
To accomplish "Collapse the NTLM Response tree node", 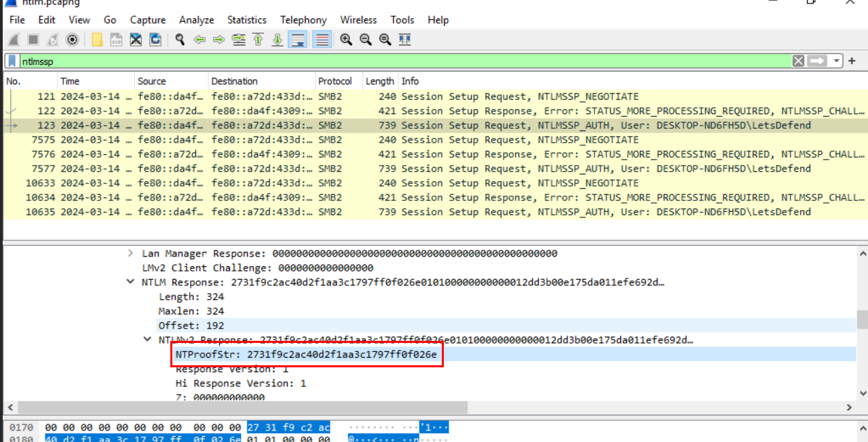I will coord(130,282).
